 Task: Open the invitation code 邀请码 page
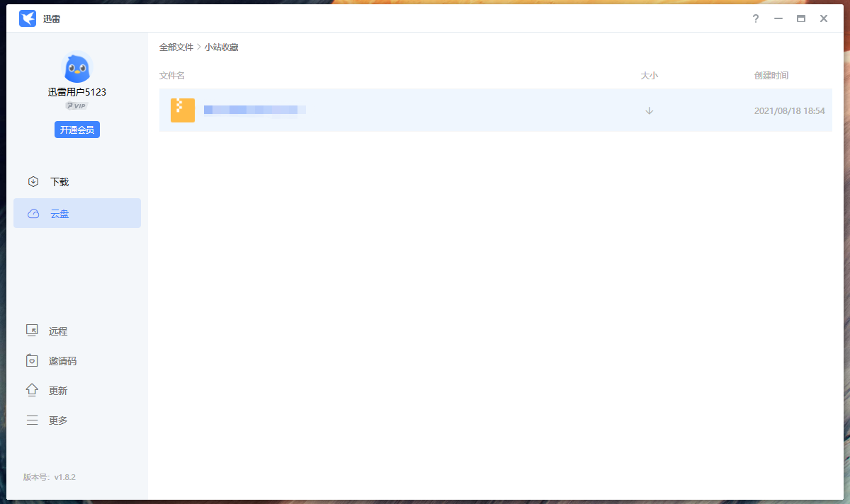(x=61, y=361)
